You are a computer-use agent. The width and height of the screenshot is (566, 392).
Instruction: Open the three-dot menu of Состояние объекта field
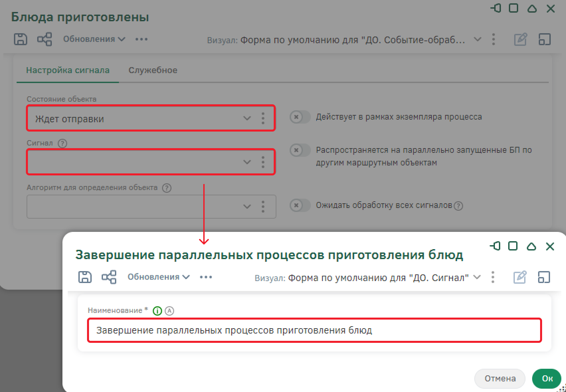[263, 118]
